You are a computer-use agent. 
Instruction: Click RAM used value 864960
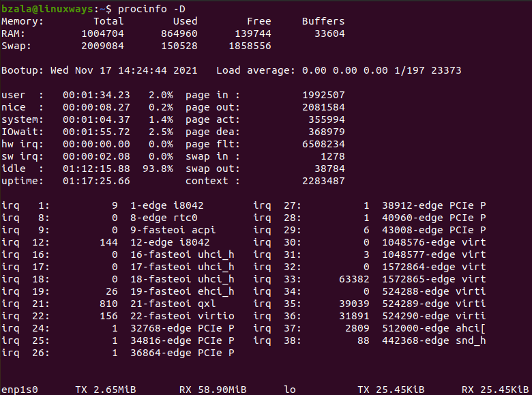(179, 33)
